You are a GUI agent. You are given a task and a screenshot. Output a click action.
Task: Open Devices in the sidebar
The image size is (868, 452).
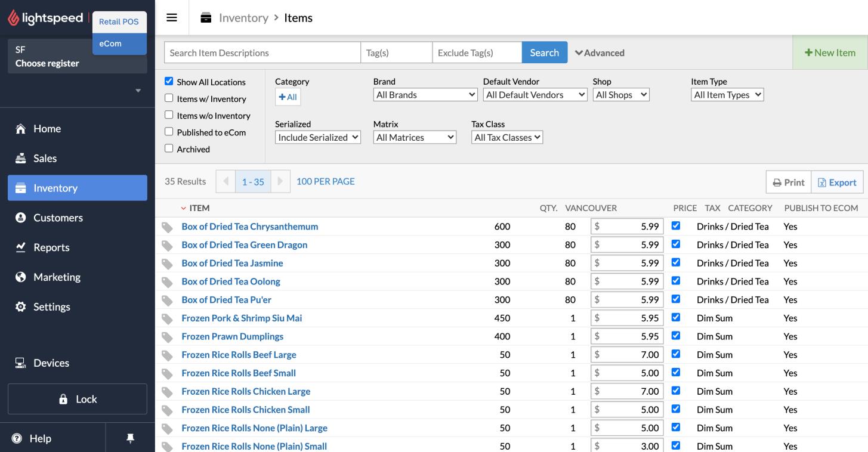pyautogui.click(x=78, y=363)
